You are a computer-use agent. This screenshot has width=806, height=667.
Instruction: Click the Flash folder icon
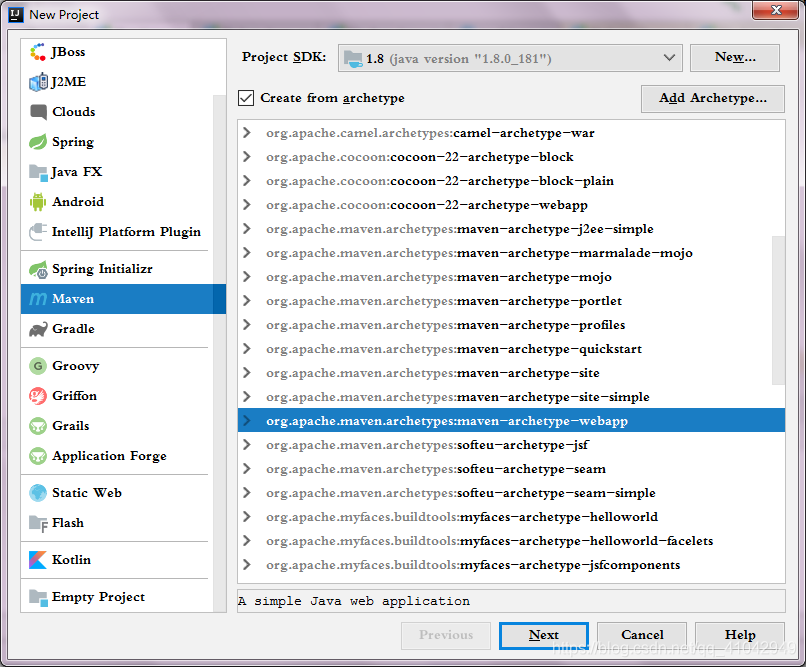point(38,523)
